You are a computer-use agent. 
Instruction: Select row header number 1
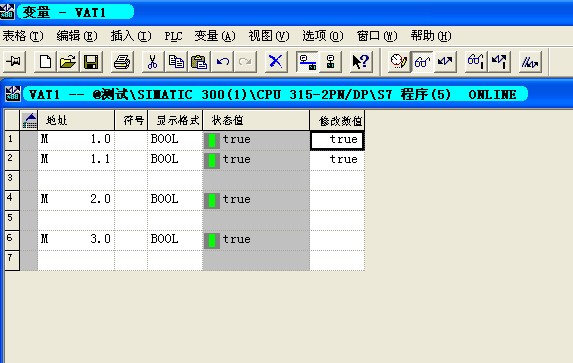pyautogui.click(x=12, y=140)
